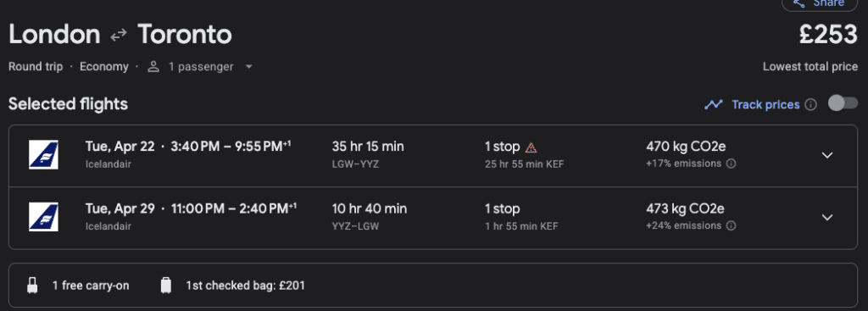
Task: Click the passenger person icon
Action: [x=153, y=67]
